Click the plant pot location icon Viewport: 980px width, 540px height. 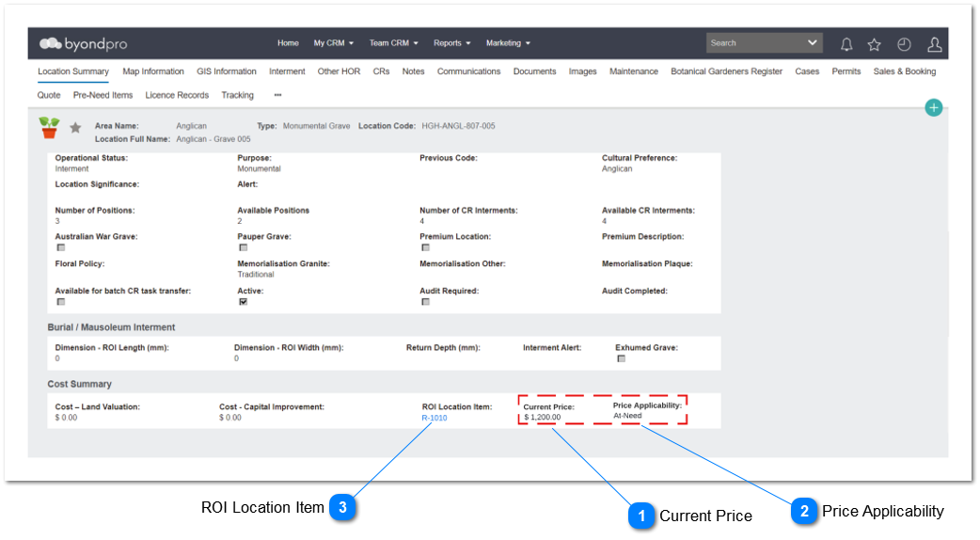pos(49,128)
